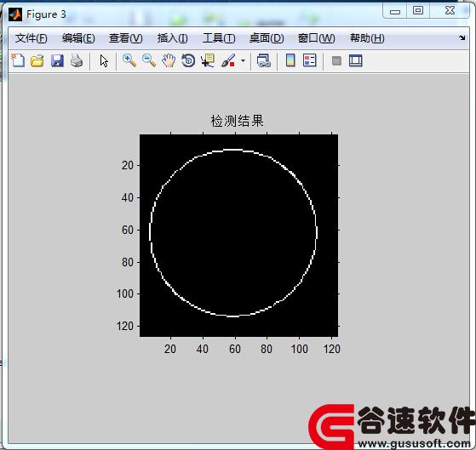The image size is (476, 450).
Task: Open a file with the folder icon
Action: point(37,61)
